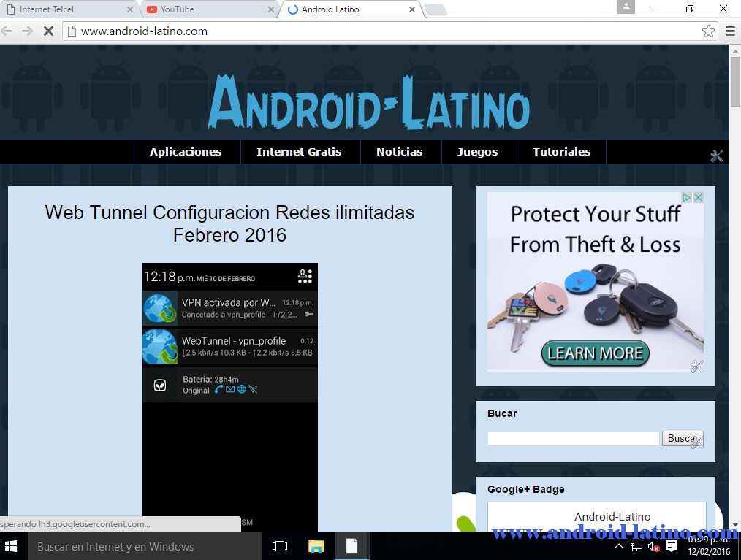741x560 pixels.
Task: Open the Juegos menu item
Action: click(x=477, y=152)
